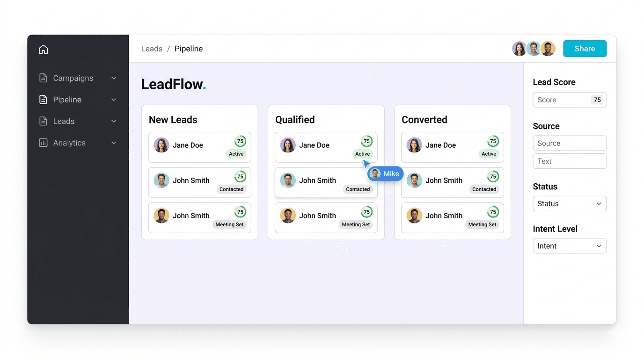This screenshot has width=644, height=359.
Task: Click the Analytics chart icon
Action: (43, 143)
